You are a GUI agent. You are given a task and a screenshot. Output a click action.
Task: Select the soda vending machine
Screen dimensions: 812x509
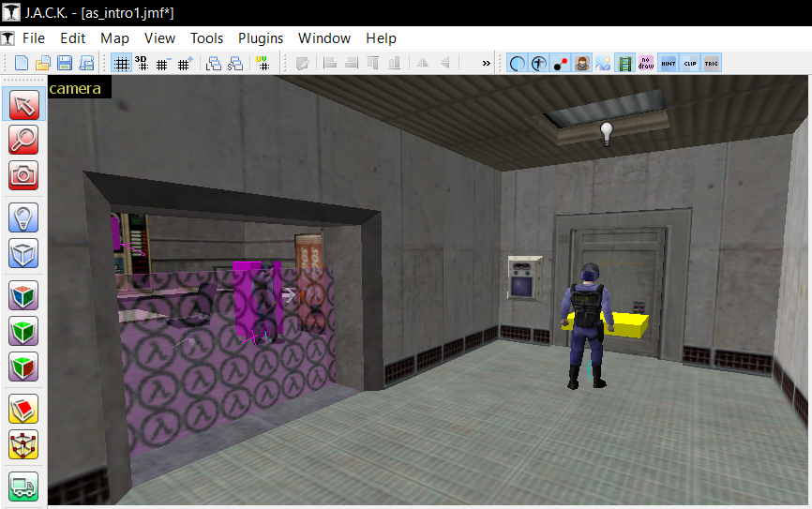pyautogui.click(x=310, y=284)
